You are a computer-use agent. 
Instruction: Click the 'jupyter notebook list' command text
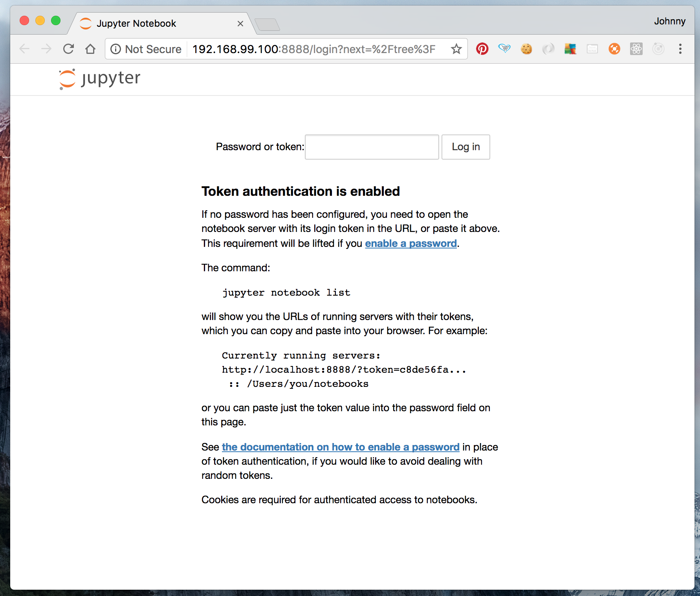tap(286, 292)
